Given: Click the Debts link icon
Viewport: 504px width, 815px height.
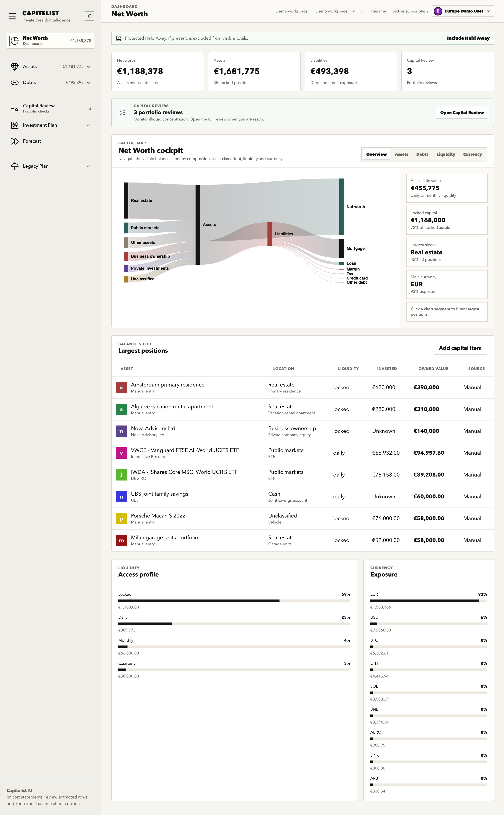Looking at the screenshot, I should pyautogui.click(x=15, y=83).
